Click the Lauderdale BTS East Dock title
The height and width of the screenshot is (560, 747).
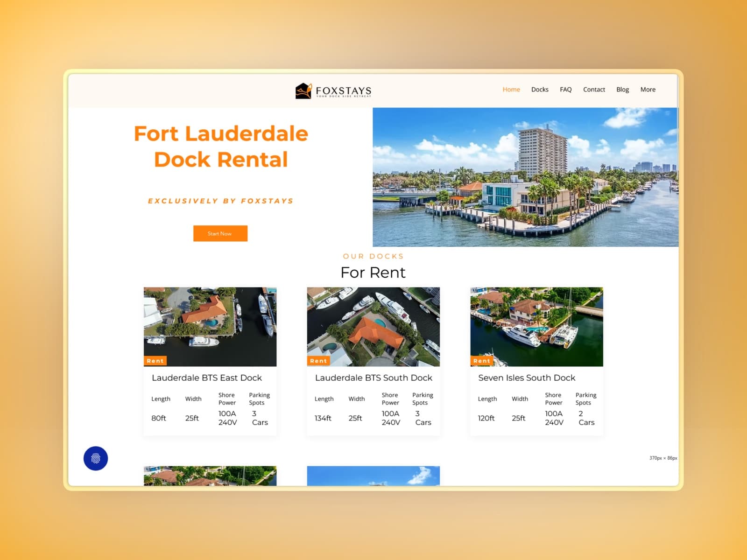point(207,378)
